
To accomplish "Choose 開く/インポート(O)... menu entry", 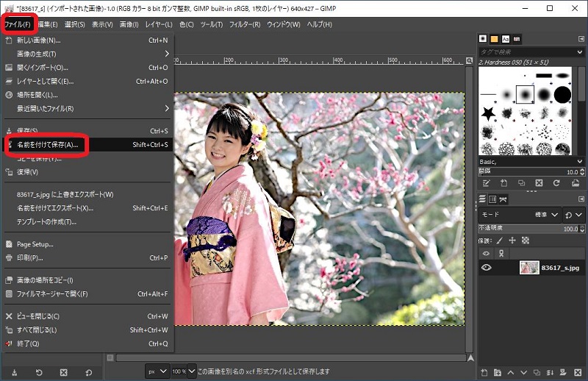I will [x=87, y=68].
